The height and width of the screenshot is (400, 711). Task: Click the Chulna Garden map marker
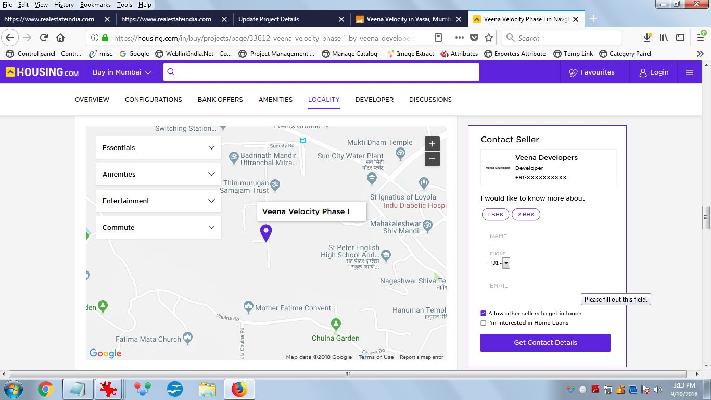click(x=336, y=324)
